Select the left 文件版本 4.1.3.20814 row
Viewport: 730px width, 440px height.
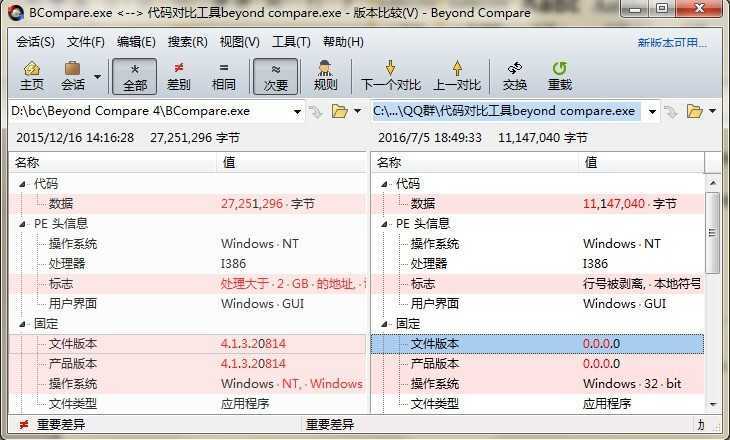point(188,344)
